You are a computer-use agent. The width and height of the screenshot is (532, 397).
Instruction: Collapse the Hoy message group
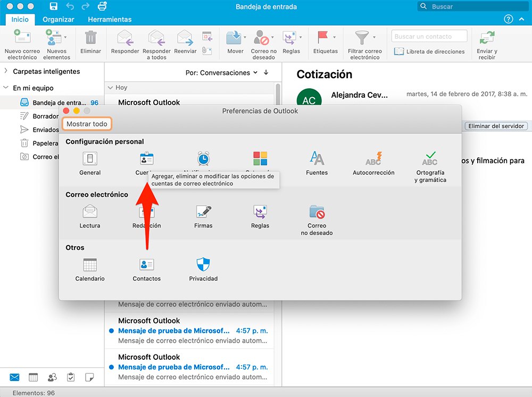coord(110,88)
